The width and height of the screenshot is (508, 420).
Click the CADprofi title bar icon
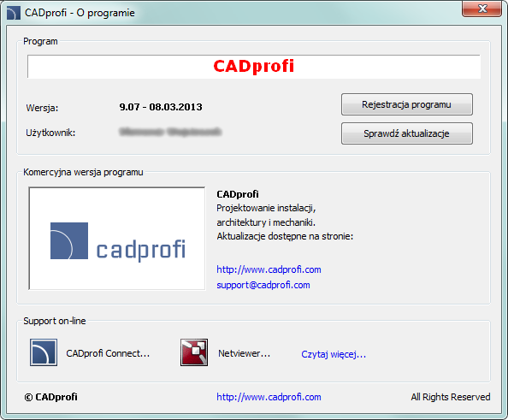pos(14,14)
